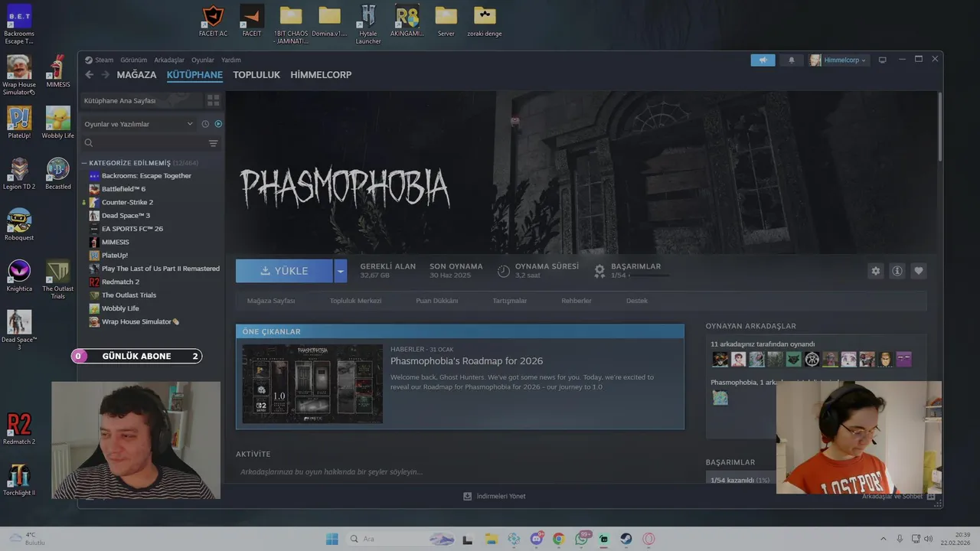Open Steam announcements megaphone button
The width and height of the screenshot is (980, 551).
click(x=763, y=60)
